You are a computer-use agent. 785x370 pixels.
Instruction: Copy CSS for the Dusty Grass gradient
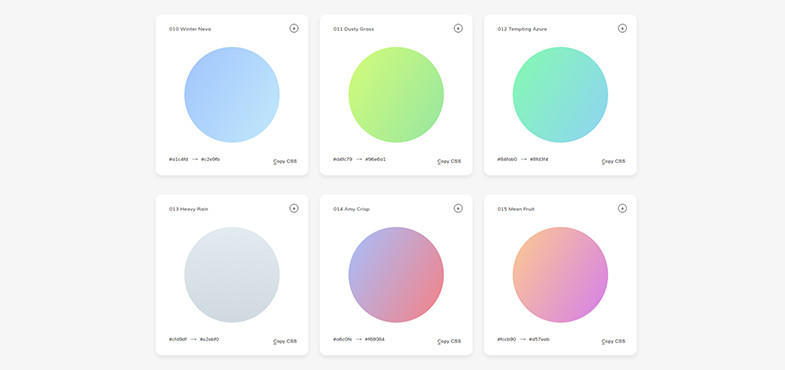click(x=449, y=162)
